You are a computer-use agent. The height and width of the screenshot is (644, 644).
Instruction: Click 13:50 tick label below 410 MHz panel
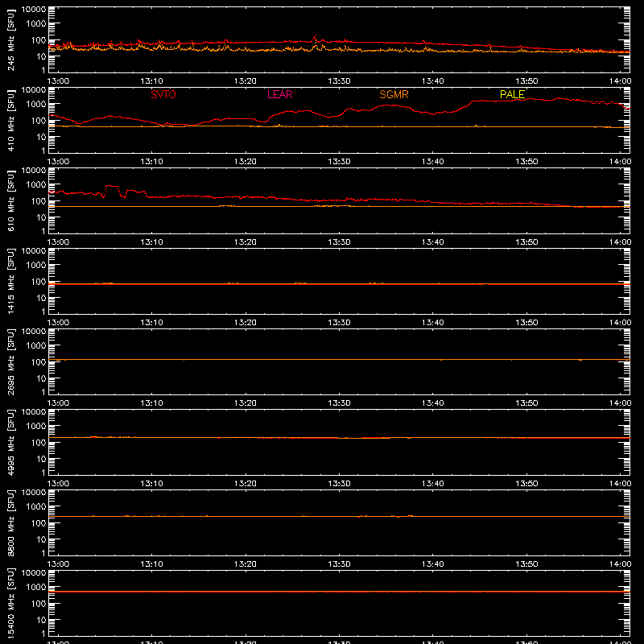pos(526,162)
